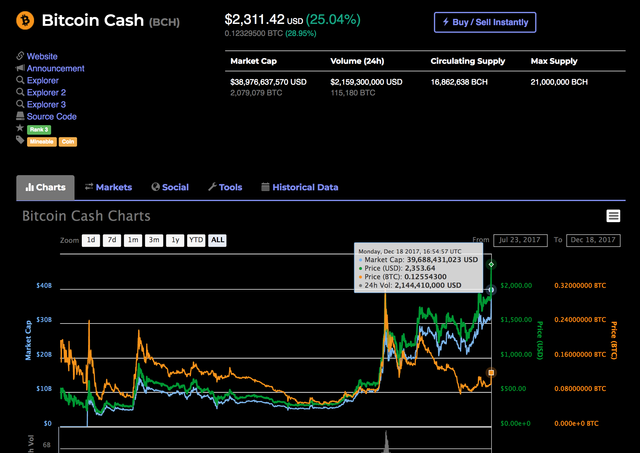Set chart zoom to YTD
Viewport: 640px width, 453px height.
pyautogui.click(x=196, y=240)
